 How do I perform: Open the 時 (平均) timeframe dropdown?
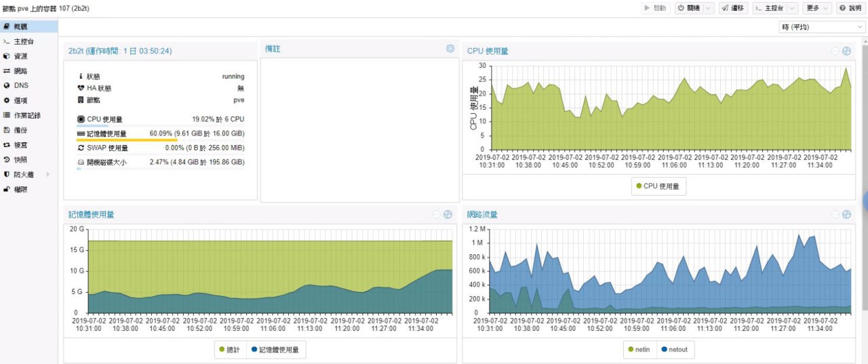pos(822,27)
